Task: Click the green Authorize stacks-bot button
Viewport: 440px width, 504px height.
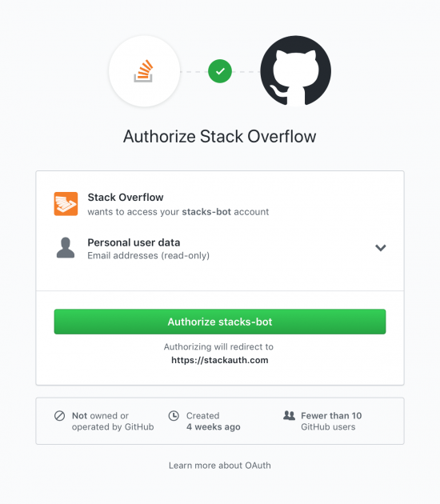Action: coord(220,322)
